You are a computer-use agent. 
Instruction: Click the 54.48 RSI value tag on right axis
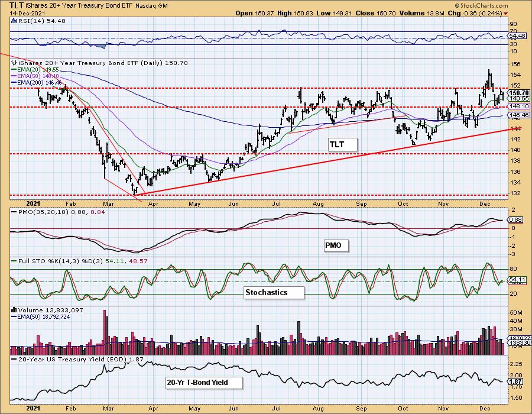point(517,35)
